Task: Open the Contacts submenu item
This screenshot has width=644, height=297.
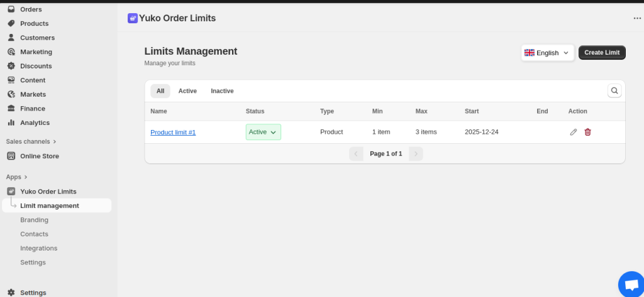Action: click(x=34, y=234)
